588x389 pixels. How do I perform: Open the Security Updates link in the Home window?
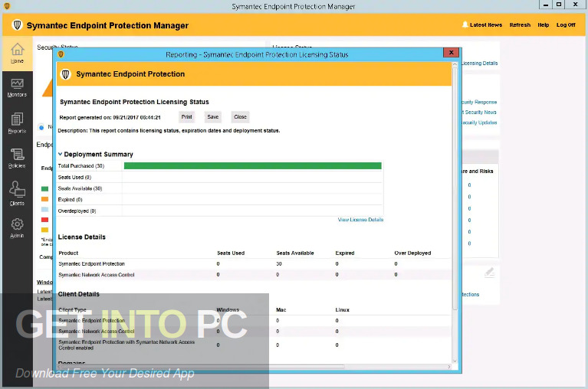pyautogui.click(x=479, y=123)
